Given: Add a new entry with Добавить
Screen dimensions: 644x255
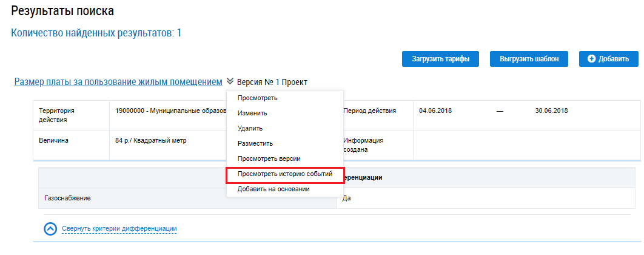Looking at the screenshot, I should (x=608, y=59).
